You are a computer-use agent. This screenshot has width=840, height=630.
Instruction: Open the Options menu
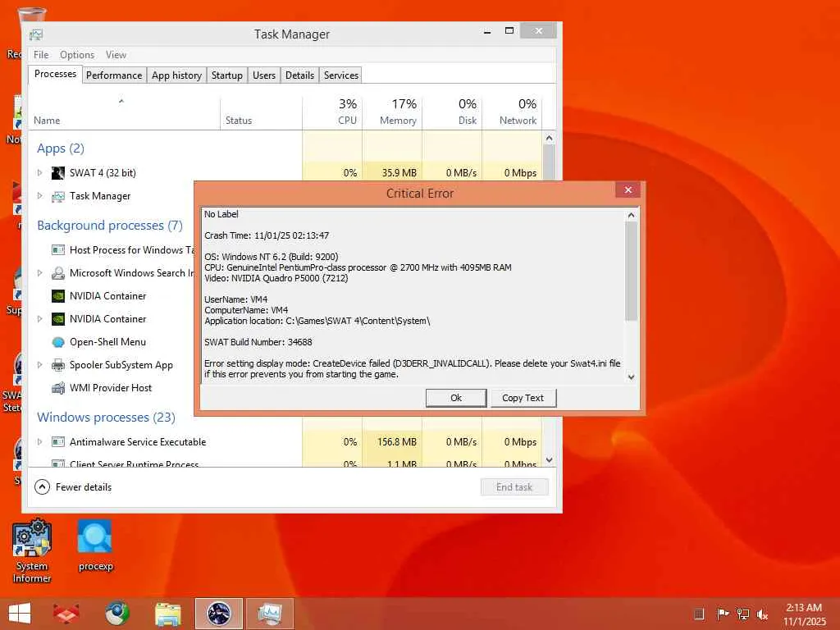coord(77,55)
